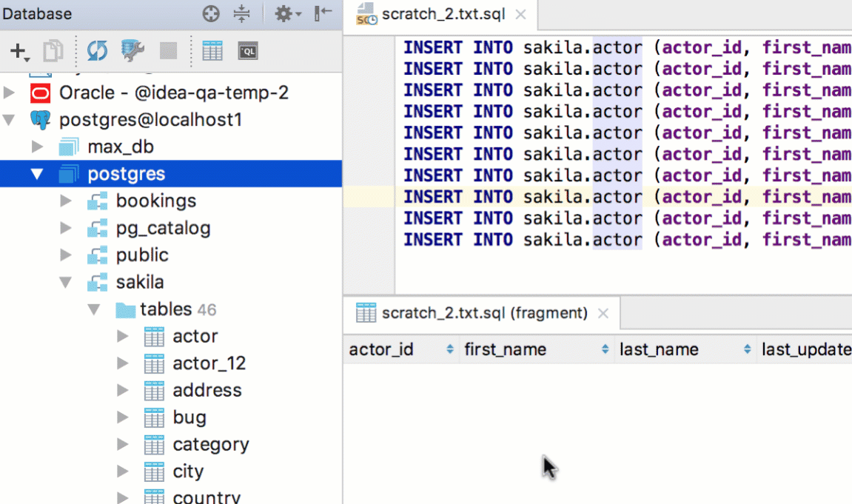Viewport: 852px width, 504px height.
Task: Click the bookings schema icon
Action: (97, 201)
